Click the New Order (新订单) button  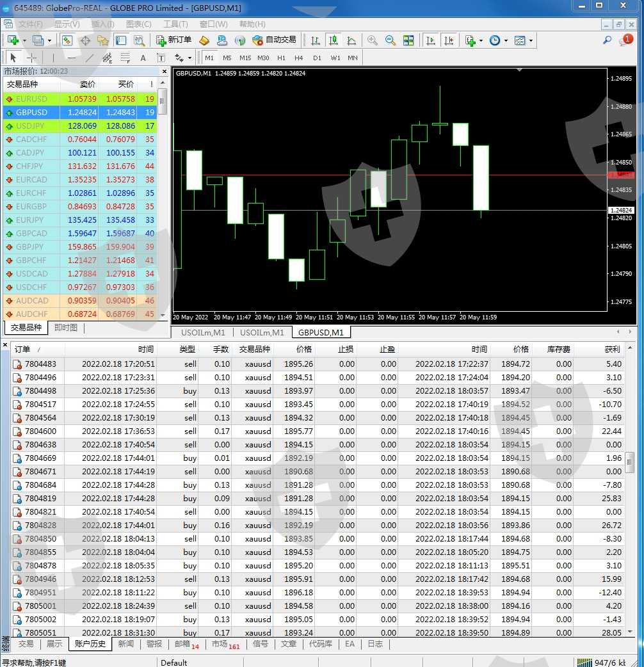coord(173,40)
